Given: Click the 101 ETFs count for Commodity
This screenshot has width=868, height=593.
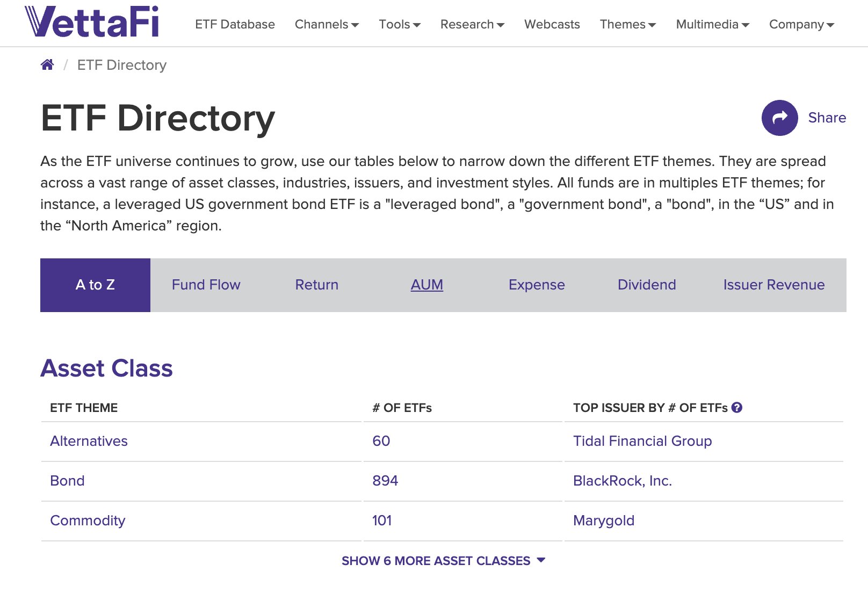Looking at the screenshot, I should coord(382,520).
